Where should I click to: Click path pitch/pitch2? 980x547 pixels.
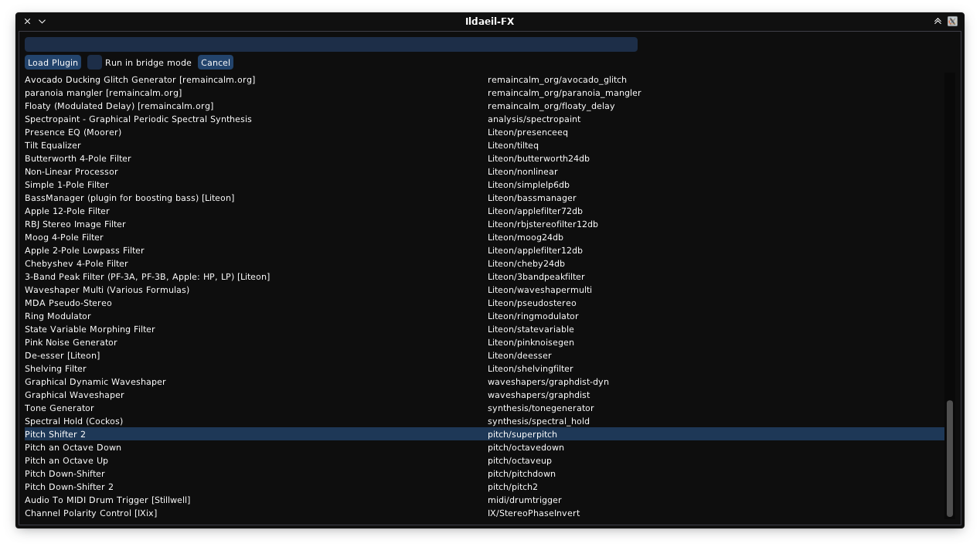(512, 487)
